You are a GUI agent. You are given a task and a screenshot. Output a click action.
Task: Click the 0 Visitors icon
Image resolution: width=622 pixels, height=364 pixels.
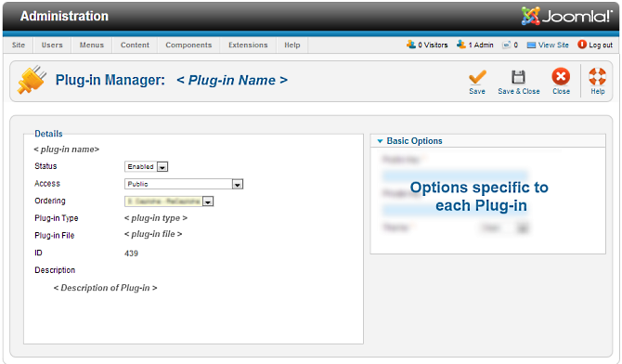411,45
